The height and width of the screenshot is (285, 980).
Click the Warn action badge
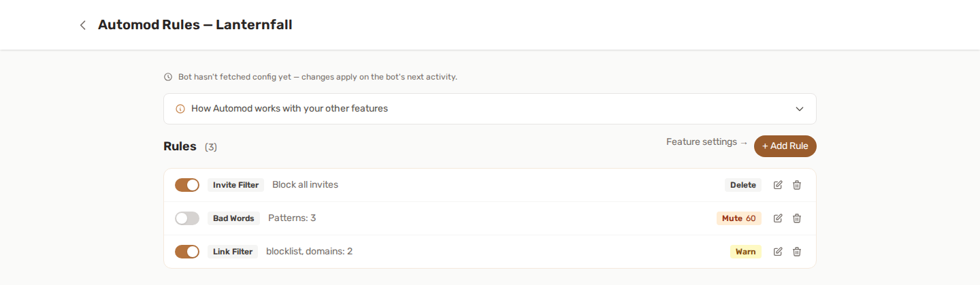coord(746,252)
